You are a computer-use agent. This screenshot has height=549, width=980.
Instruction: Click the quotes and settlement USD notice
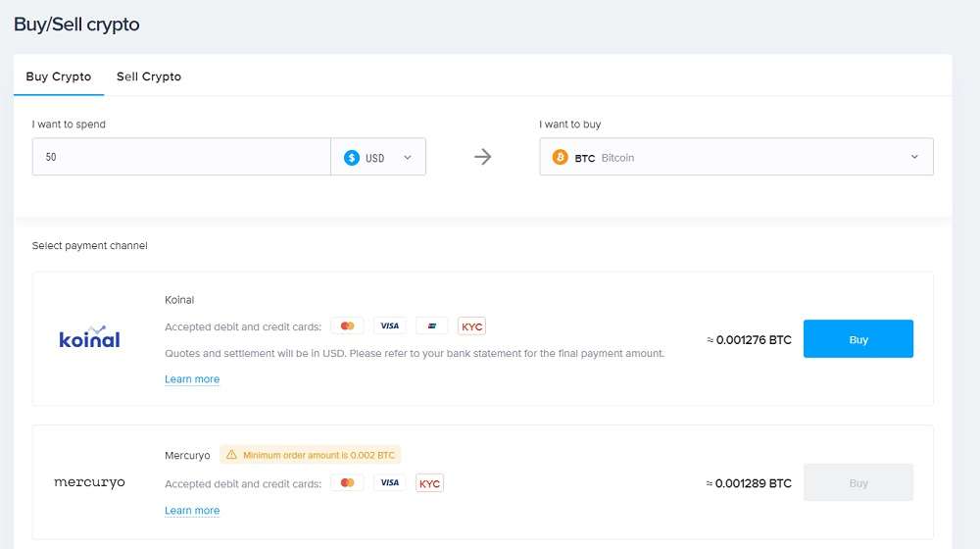(415, 353)
